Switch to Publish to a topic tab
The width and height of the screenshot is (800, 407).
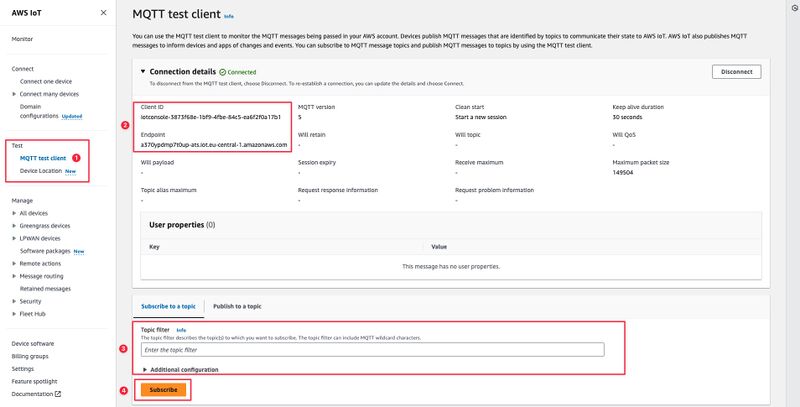pyautogui.click(x=237, y=306)
